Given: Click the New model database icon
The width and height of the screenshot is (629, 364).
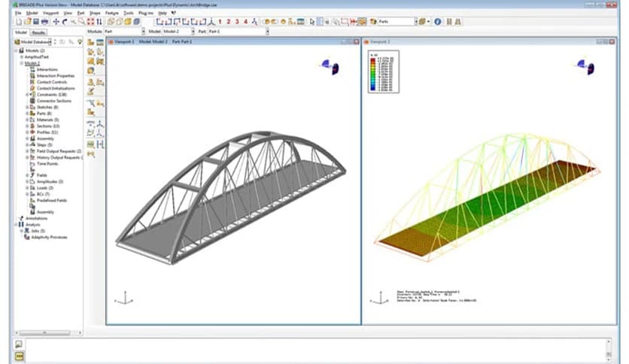Looking at the screenshot, I should [18, 22].
